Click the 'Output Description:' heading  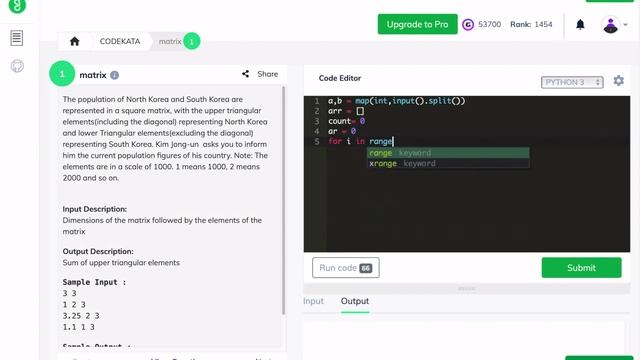click(98, 251)
